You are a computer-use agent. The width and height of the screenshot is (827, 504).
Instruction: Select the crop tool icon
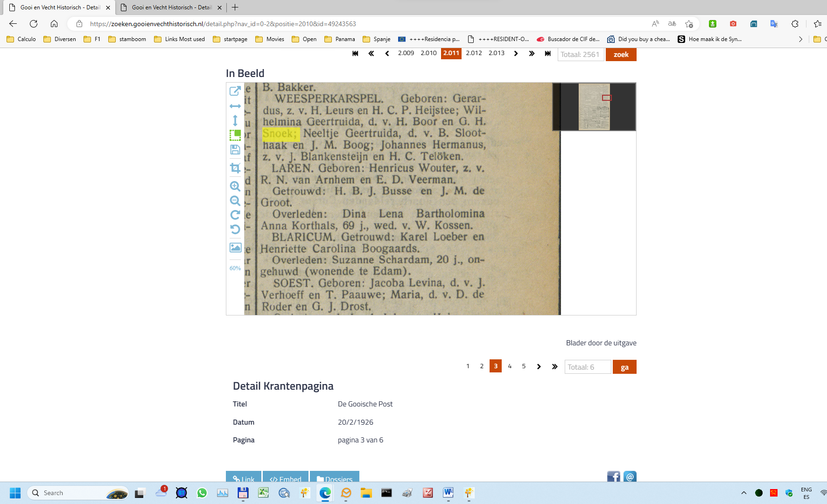pyautogui.click(x=235, y=168)
